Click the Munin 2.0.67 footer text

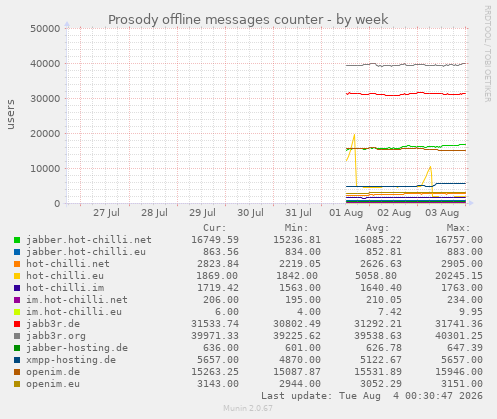[248, 408]
